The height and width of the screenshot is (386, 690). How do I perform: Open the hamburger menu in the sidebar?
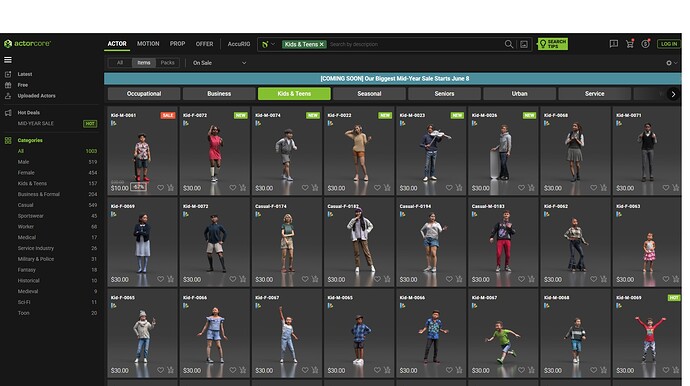pos(8,60)
